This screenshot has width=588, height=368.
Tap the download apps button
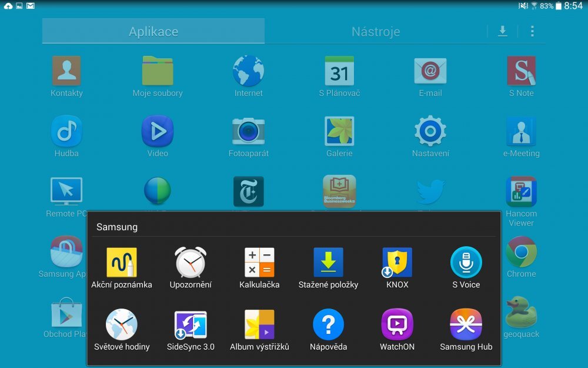503,31
